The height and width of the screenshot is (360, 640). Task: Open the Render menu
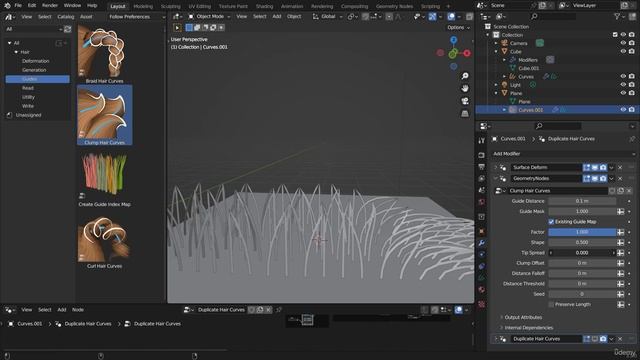(50, 6)
